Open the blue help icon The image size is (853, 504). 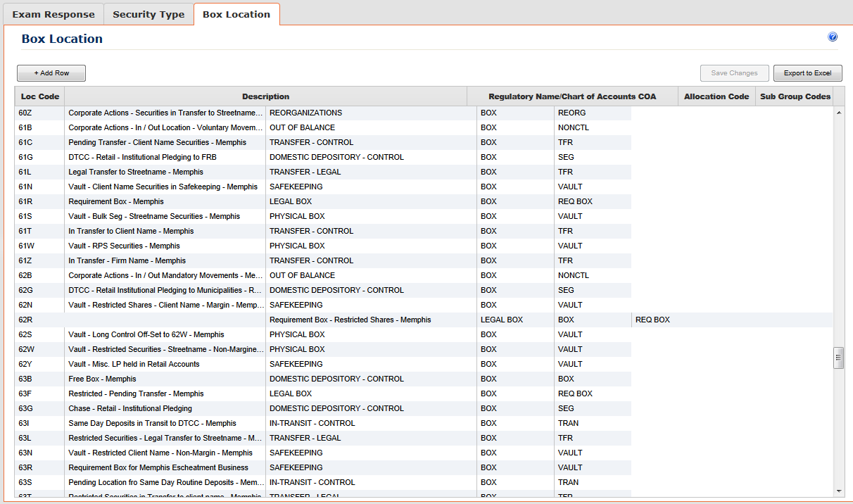[833, 37]
